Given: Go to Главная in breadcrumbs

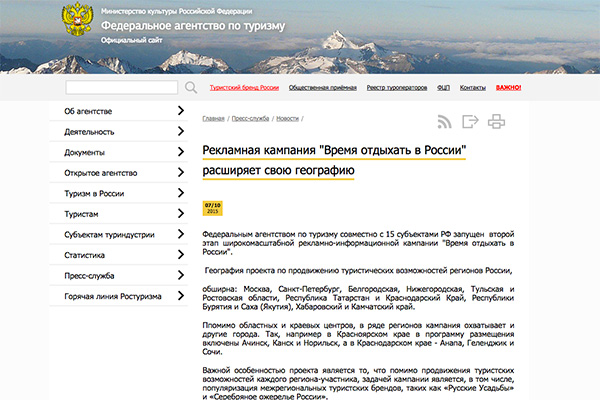Looking at the screenshot, I should [214, 119].
